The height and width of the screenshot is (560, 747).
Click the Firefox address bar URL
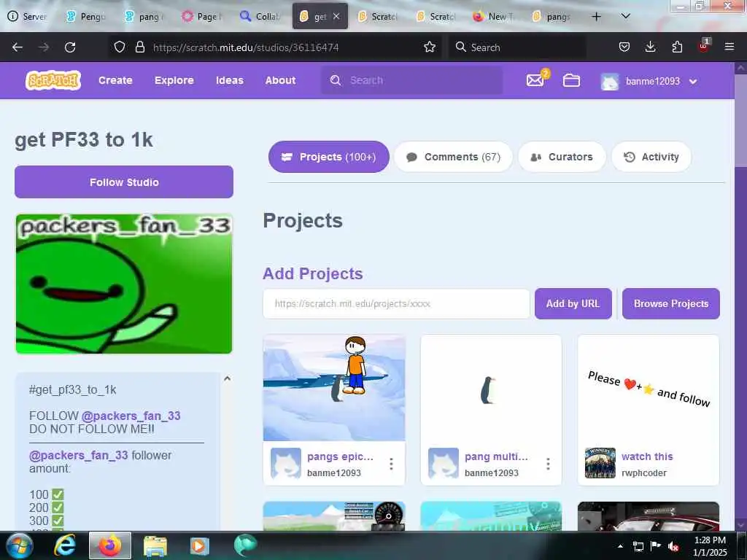coord(246,47)
